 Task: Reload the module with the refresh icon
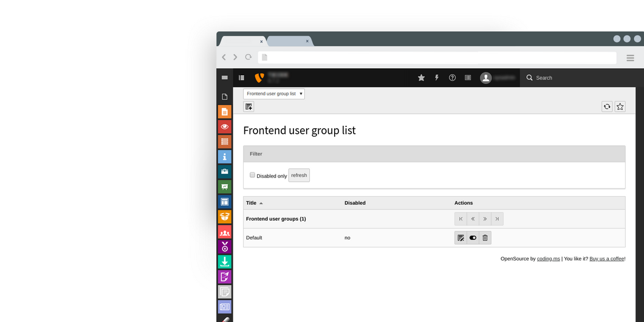click(x=607, y=107)
